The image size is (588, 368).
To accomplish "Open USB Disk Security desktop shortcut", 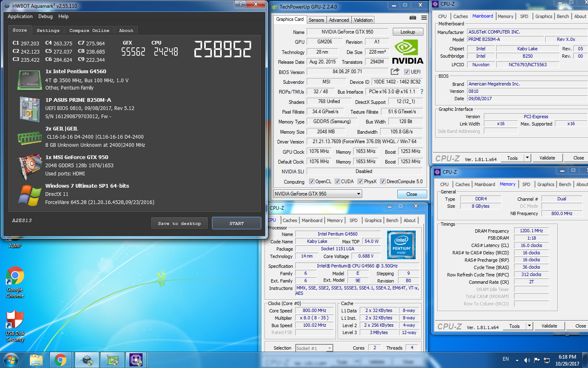I will pyautogui.click(x=15, y=326).
